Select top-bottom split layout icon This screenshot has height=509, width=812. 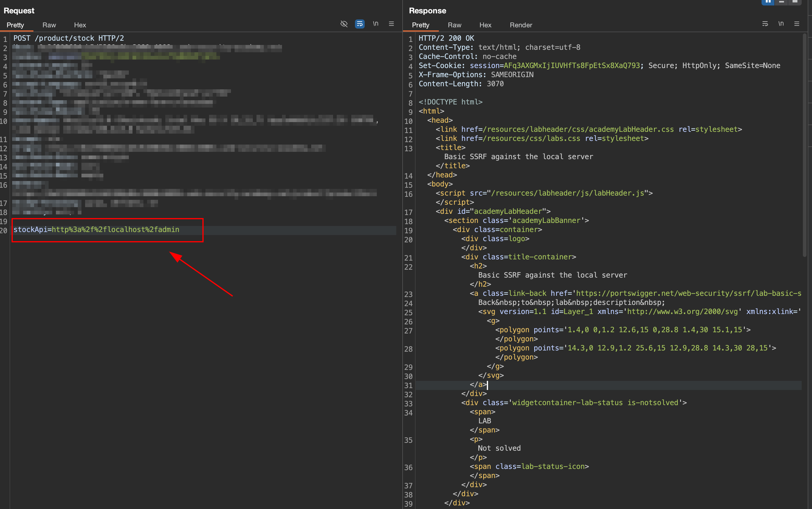[x=781, y=2]
